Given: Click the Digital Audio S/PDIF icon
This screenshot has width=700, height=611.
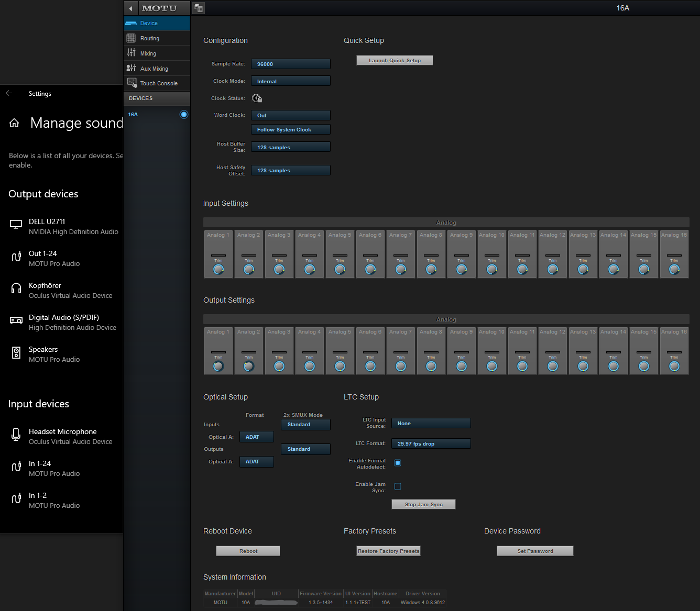Looking at the screenshot, I should [16, 320].
